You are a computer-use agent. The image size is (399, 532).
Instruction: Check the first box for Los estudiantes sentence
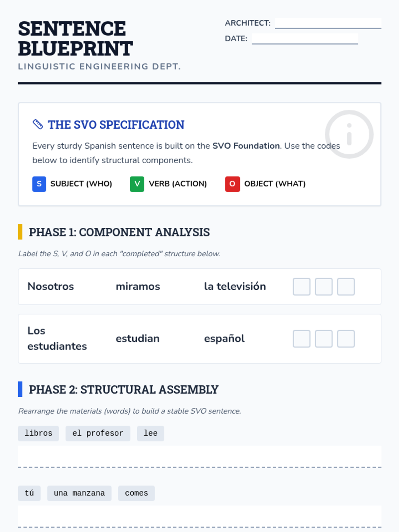click(301, 339)
